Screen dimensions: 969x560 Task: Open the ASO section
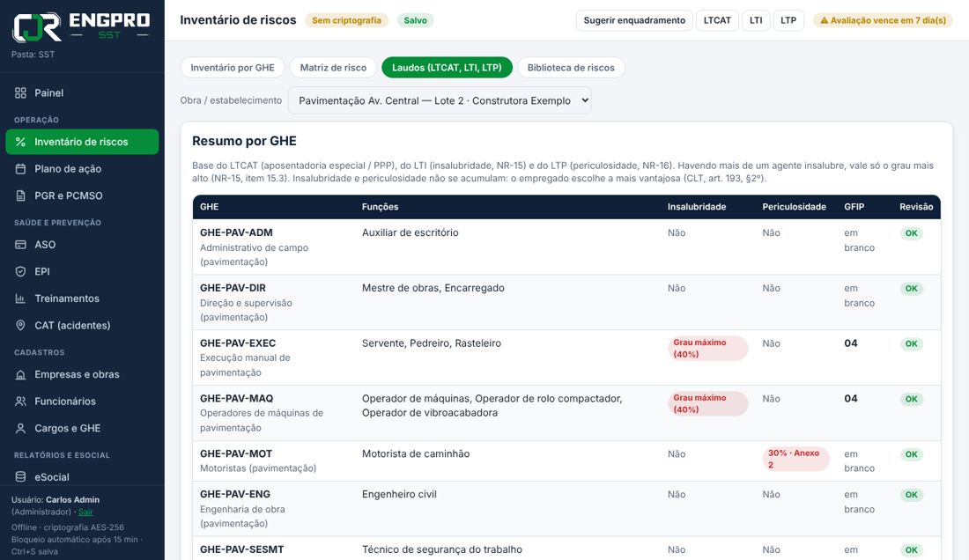82,245
